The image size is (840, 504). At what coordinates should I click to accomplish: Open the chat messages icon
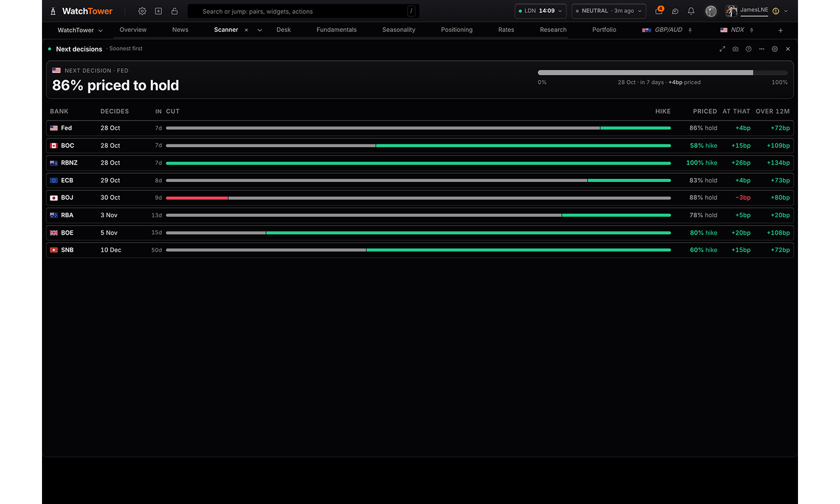(x=675, y=11)
